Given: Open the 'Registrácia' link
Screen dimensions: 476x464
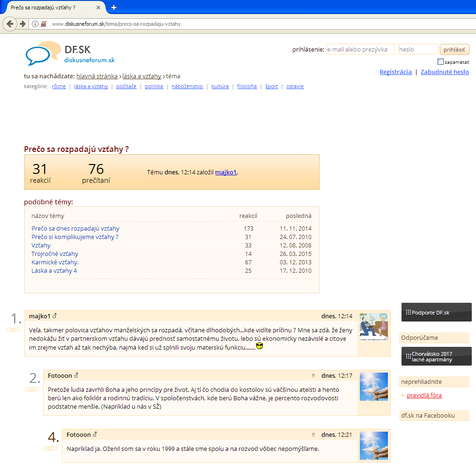Looking at the screenshot, I should point(395,72).
